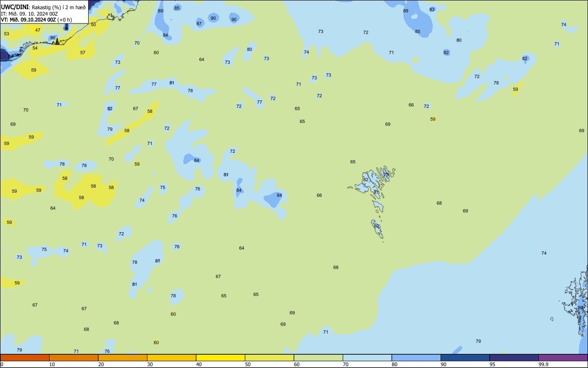
Task: Click the map value 83
Action: [x=432, y=9]
